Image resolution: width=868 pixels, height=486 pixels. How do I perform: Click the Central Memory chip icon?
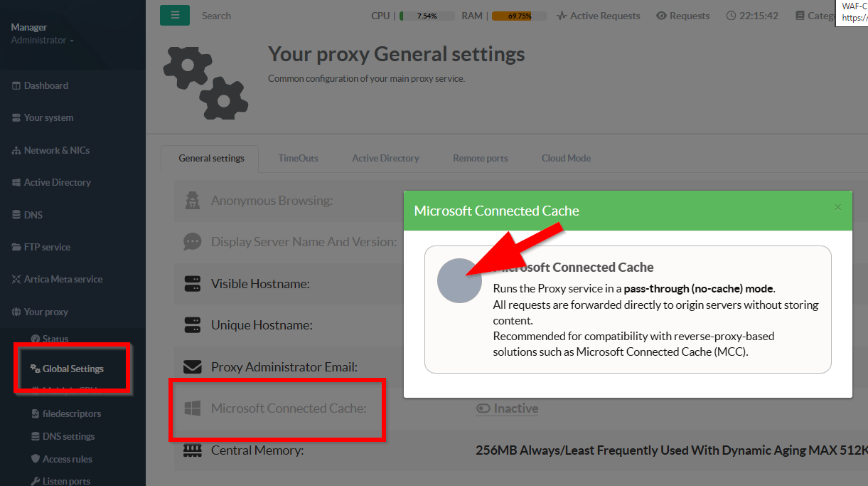tap(192, 450)
